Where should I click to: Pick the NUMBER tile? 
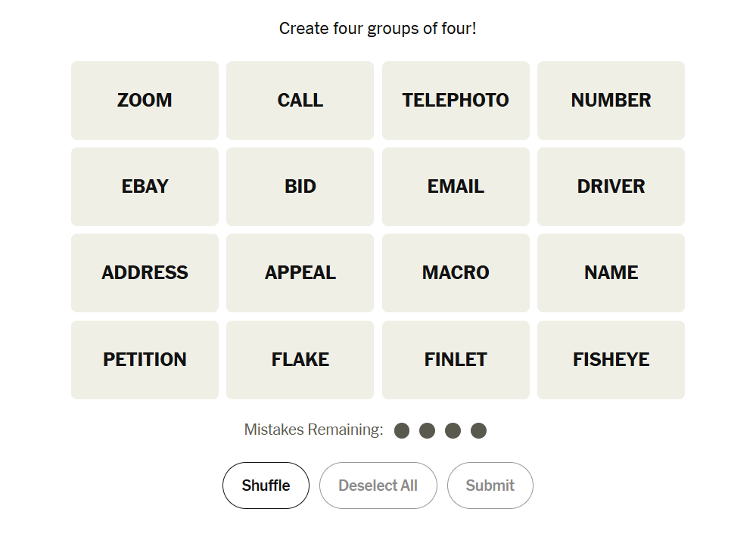(x=611, y=101)
